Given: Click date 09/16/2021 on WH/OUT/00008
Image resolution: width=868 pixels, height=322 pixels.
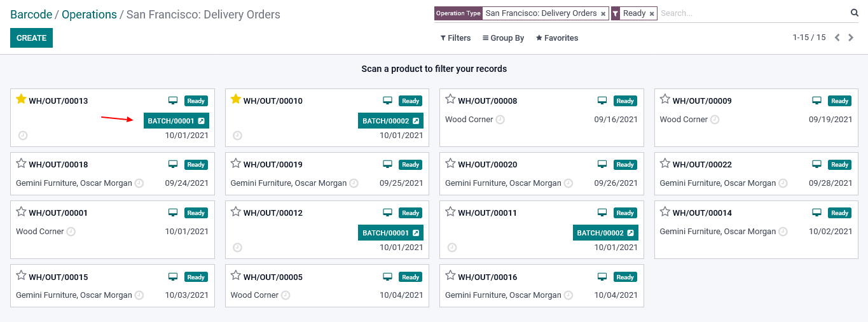Looking at the screenshot, I should 616,120.
